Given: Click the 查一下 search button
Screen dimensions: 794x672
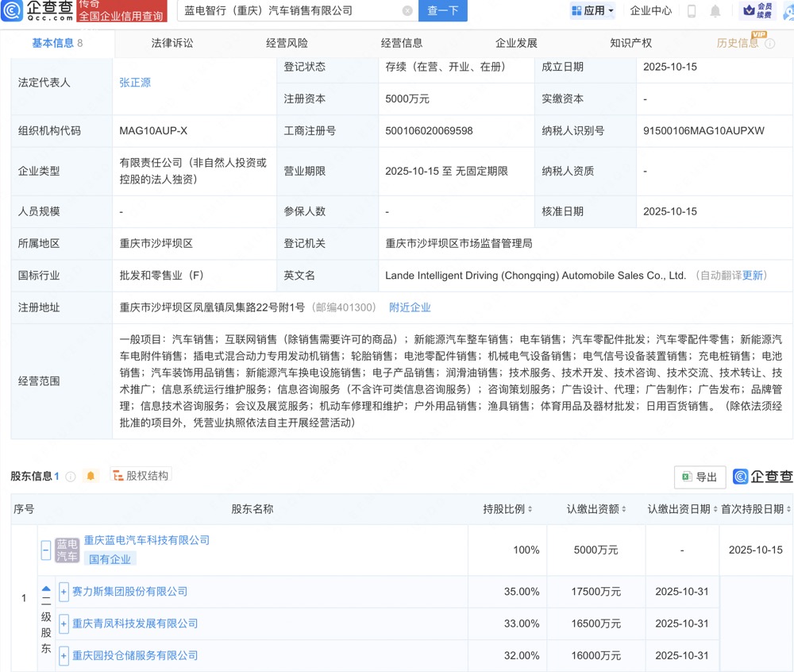Looking at the screenshot, I should (x=443, y=11).
